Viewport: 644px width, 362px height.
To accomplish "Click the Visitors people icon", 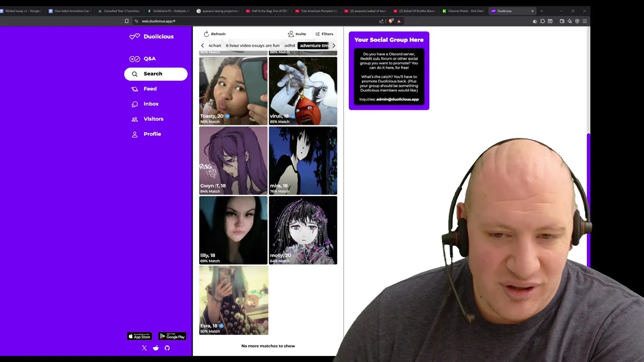I will tap(134, 119).
